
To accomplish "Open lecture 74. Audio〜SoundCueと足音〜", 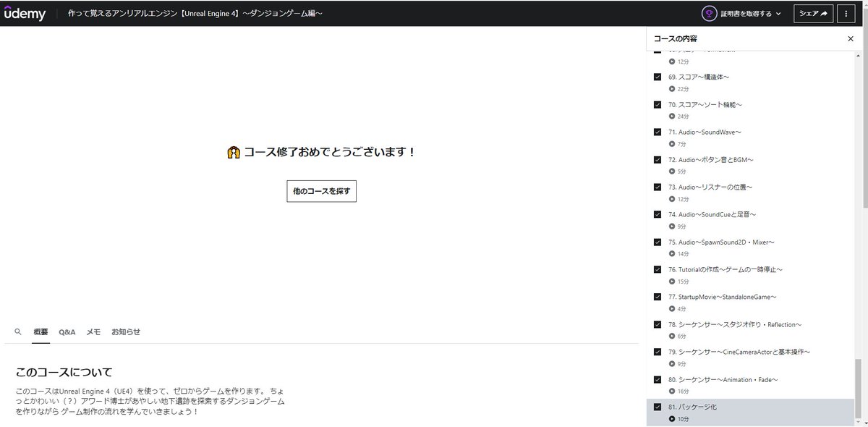I will [x=712, y=214].
